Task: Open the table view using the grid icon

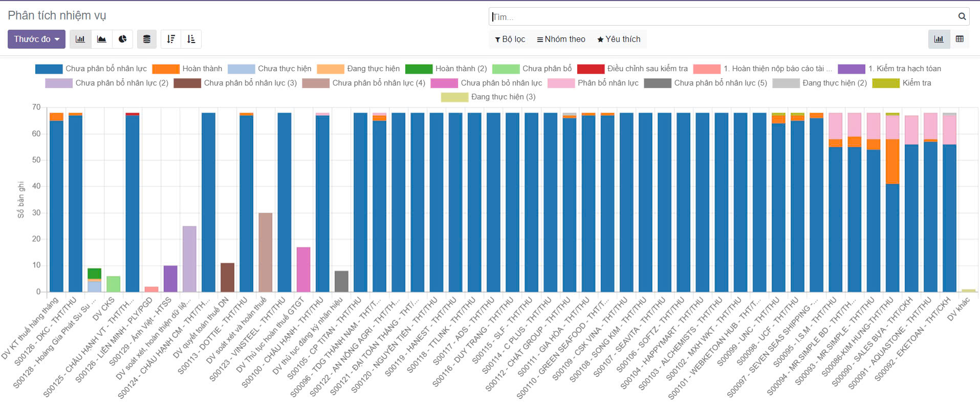Action: (960, 39)
